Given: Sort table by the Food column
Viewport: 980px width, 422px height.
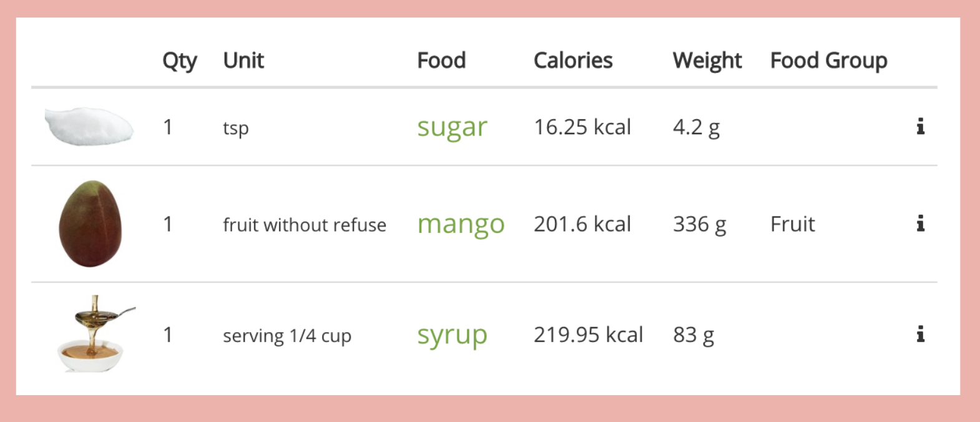Looking at the screenshot, I should click(x=441, y=60).
